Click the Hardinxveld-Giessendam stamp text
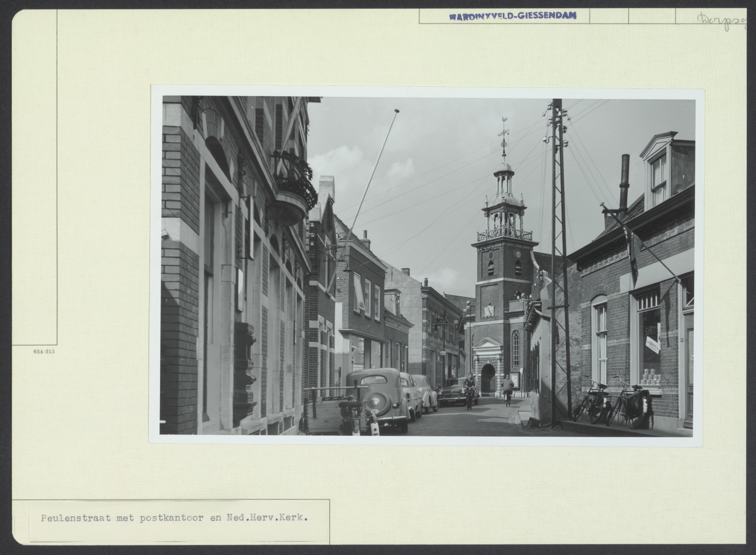756x555 pixels. (513, 16)
